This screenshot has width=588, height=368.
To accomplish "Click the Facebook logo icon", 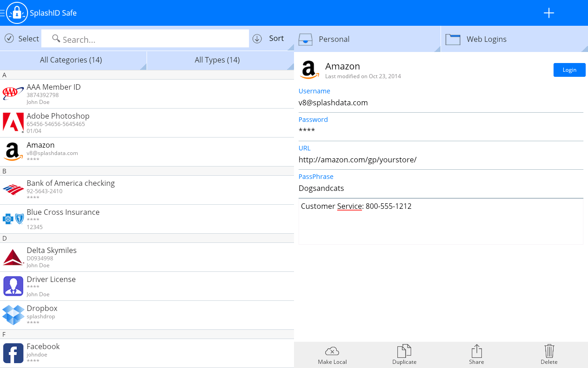I will pyautogui.click(x=13, y=353).
